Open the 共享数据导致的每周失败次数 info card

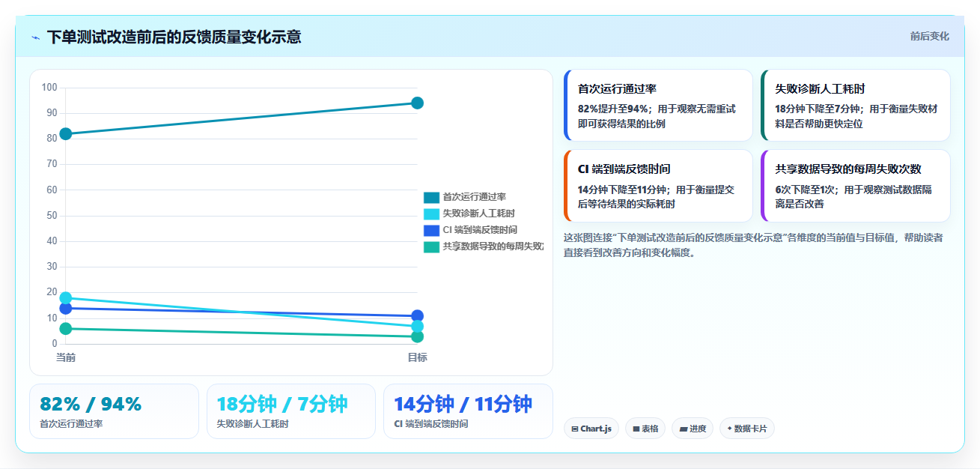click(856, 186)
